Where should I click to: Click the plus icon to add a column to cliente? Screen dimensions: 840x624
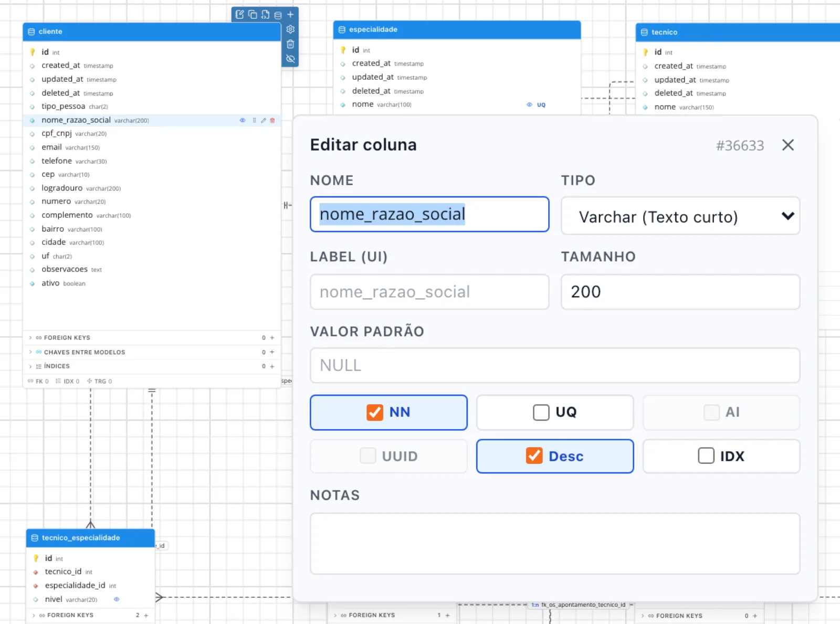pos(290,15)
